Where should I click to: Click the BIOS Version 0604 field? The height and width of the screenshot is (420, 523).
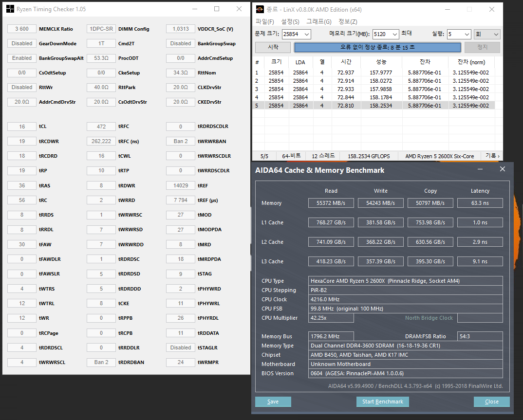pos(406,373)
